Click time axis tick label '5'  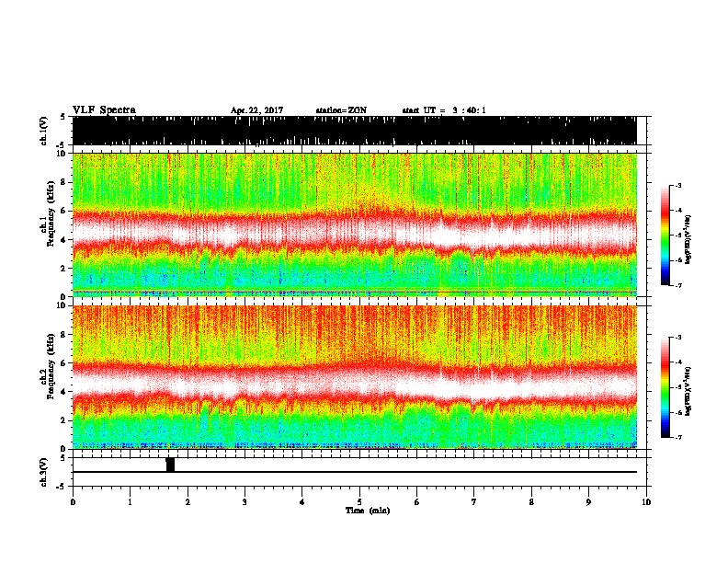tap(359, 502)
